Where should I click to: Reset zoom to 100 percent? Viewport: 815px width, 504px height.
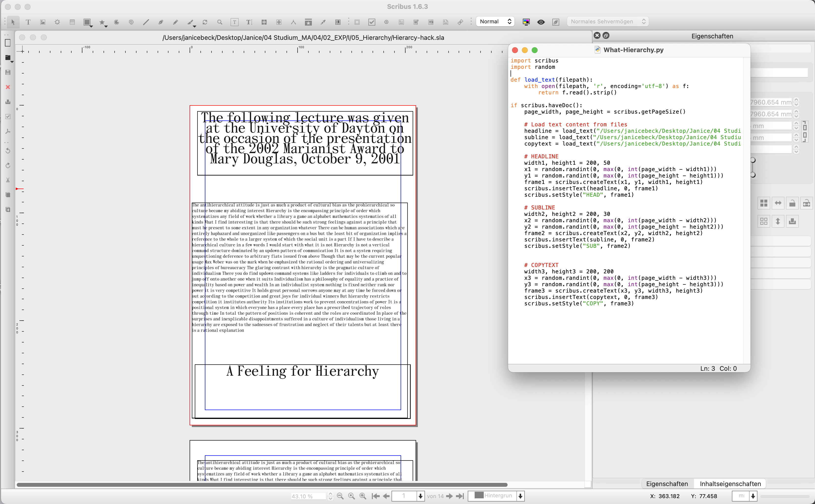pyautogui.click(x=352, y=496)
